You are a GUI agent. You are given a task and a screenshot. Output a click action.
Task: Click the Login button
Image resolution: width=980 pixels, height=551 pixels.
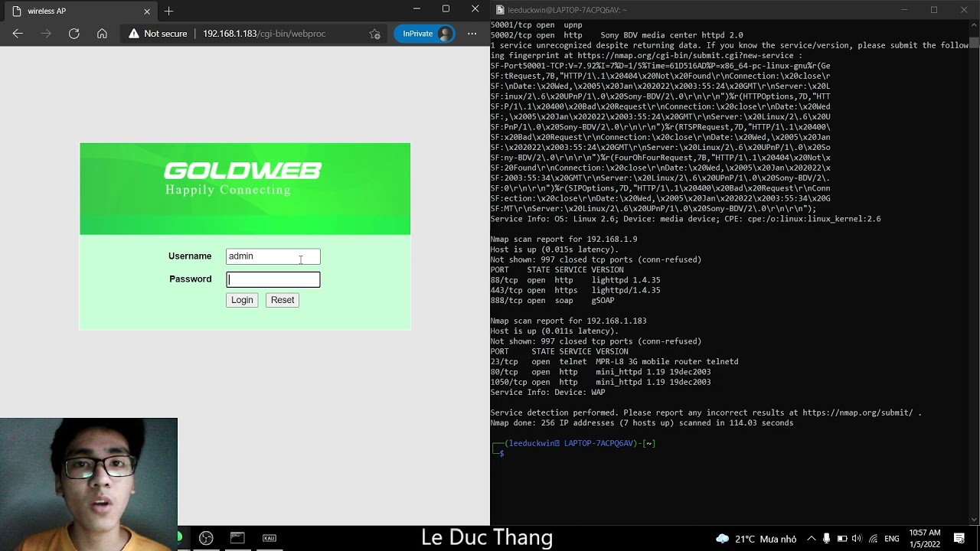(x=242, y=300)
